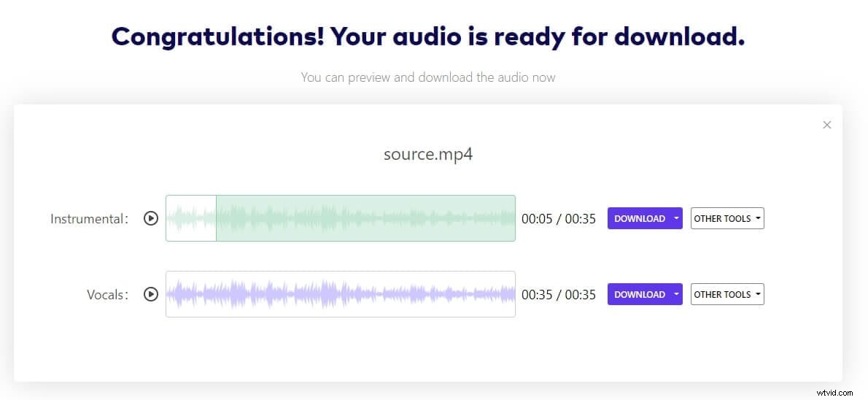Open Other Tools dropdown for Vocals
Viewport: 868px width, 400px height.
click(x=727, y=294)
